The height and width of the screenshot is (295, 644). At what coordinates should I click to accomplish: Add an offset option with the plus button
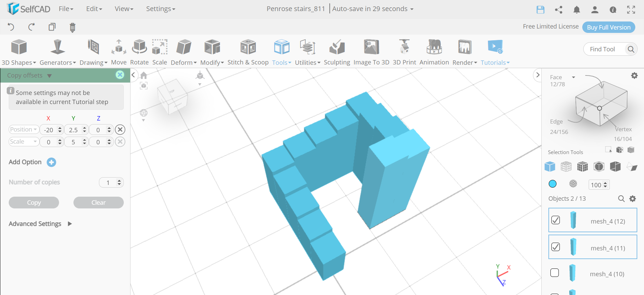click(x=51, y=162)
